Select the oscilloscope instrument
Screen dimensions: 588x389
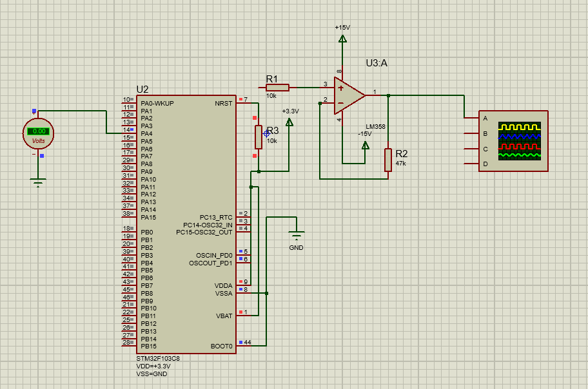520,141
